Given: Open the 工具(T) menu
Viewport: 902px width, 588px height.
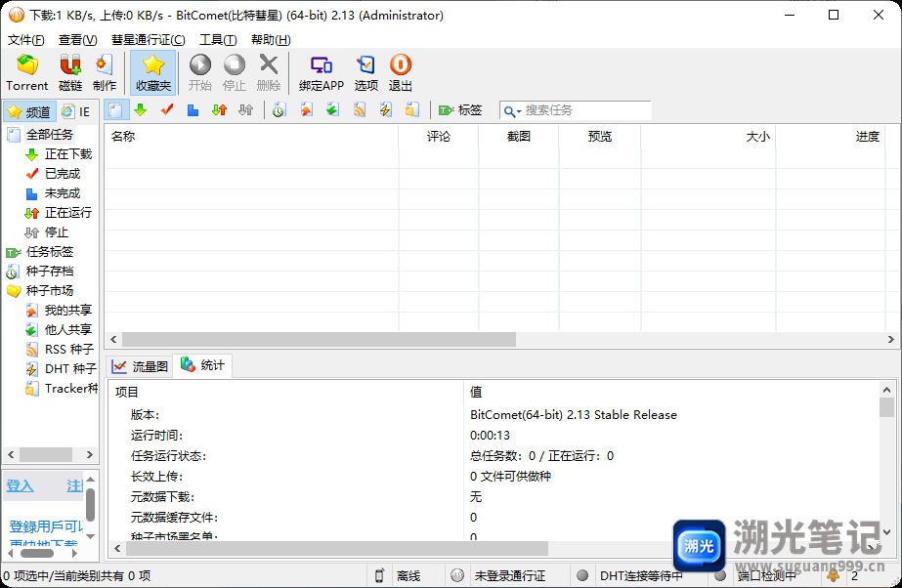Looking at the screenshot, I should [x=218, y=40].
